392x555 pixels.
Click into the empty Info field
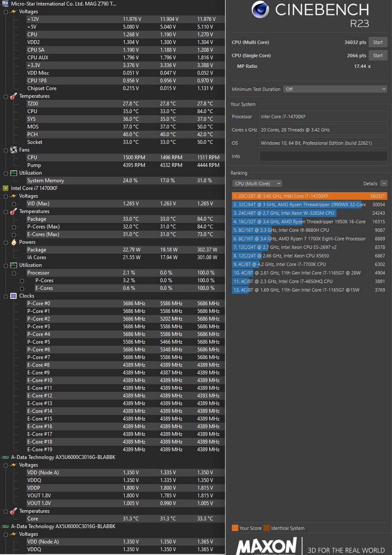pyautogui.click(x=324, y=156)
